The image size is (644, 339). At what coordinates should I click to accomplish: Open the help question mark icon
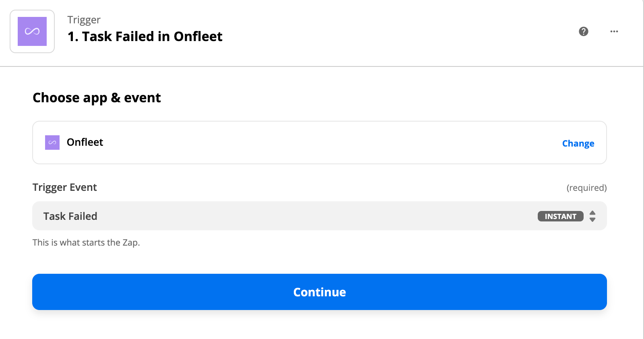(x=584, y=31)
